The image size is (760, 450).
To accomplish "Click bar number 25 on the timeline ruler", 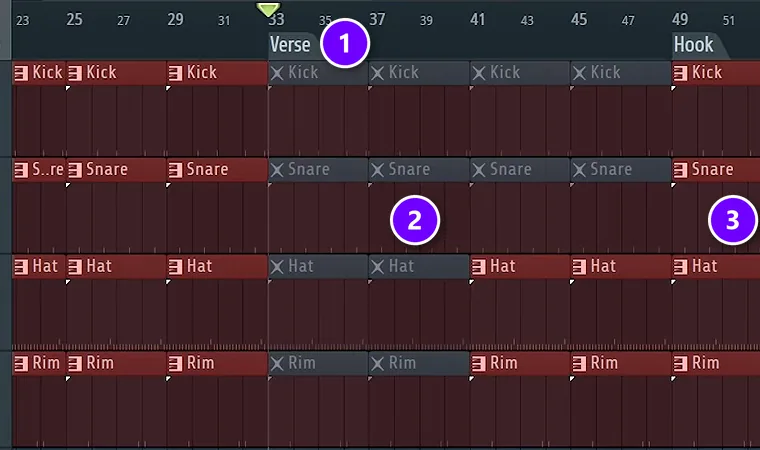I will click(x=75, y=19).
